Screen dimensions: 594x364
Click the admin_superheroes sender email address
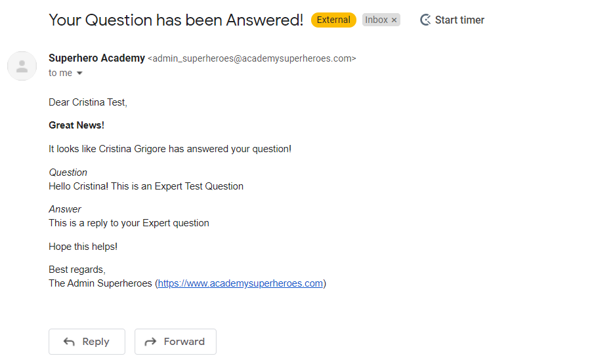[251, 59]
